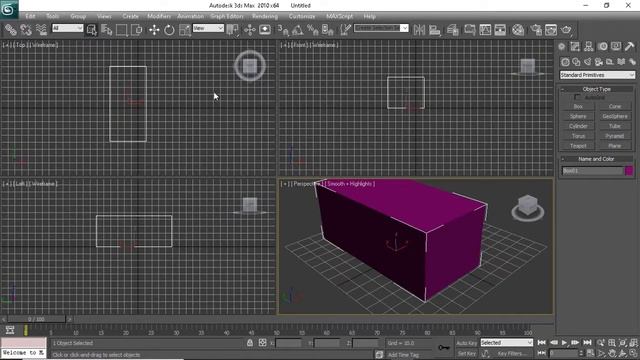The image size is (640, 360).
Task: Collapse the Object Type rollout
Action: (x=596, y=89)
